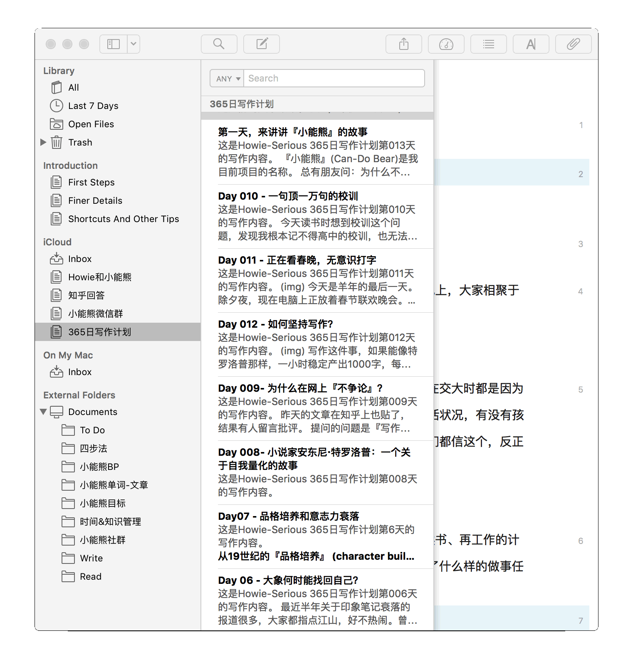Open the ANY search filter dropdown
Image resolution: width=633 pixels, height=672 pixels.
click(227, 78)
